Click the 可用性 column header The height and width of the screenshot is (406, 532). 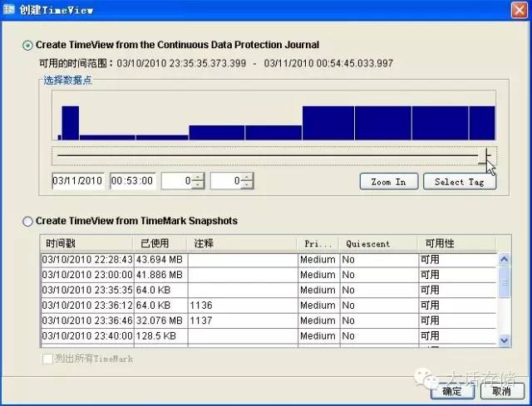point(456,243)
